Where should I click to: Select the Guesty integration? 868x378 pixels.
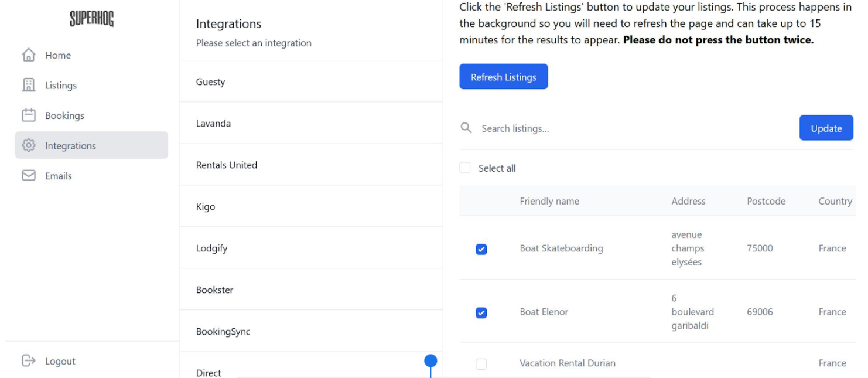tap(210, 82)
